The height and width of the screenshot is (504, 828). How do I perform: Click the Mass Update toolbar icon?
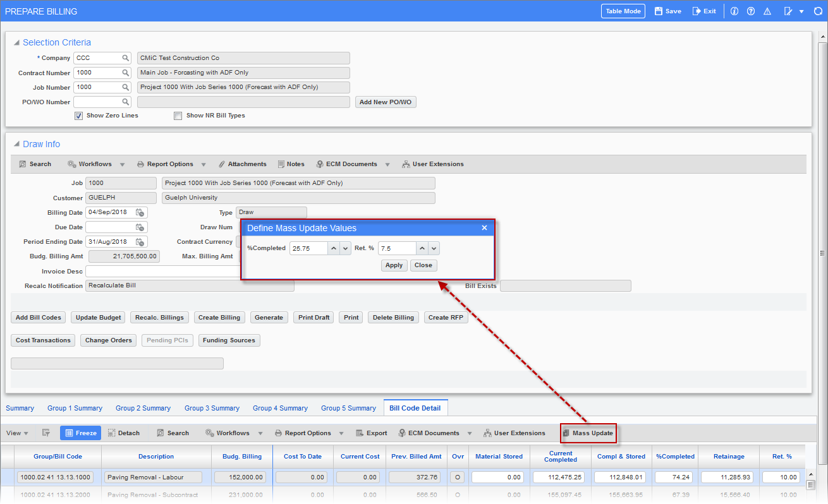point(566,433)
